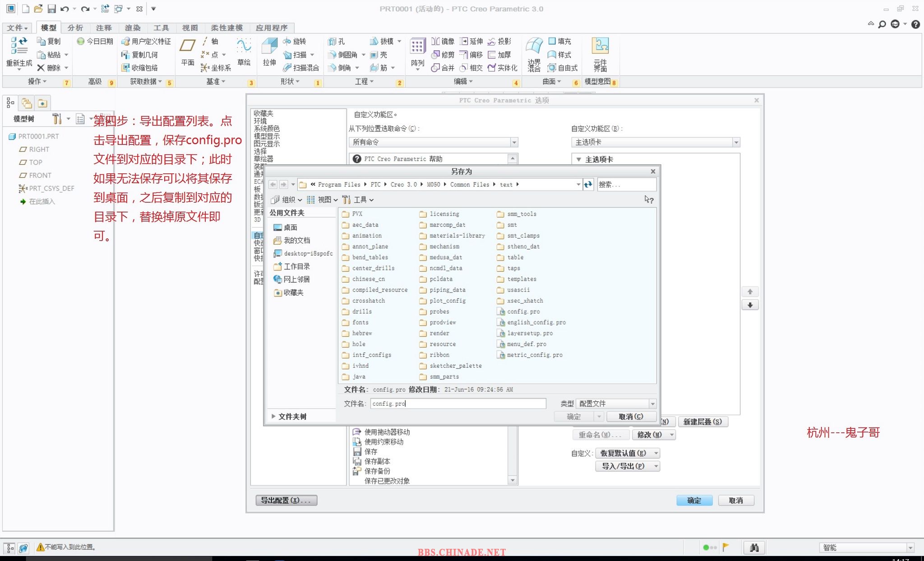The height and width of the screenshot is (561, 924).
Task: Open the 导入/导出 dropdown button
Action: [628, 466]
